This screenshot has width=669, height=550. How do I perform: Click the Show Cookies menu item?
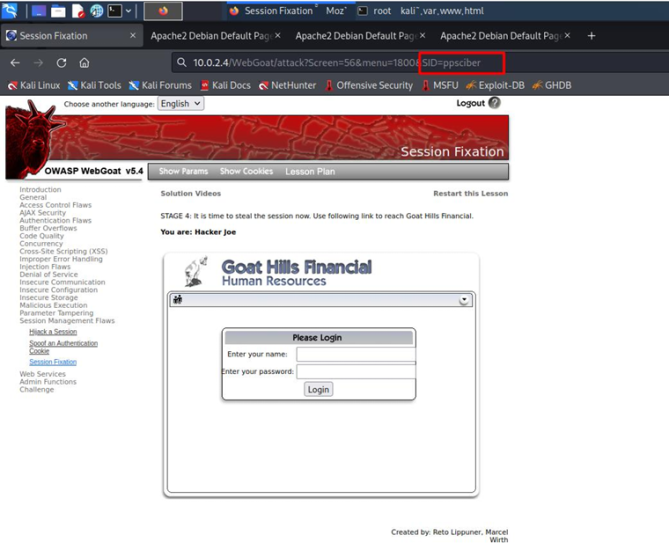[246, 171]
